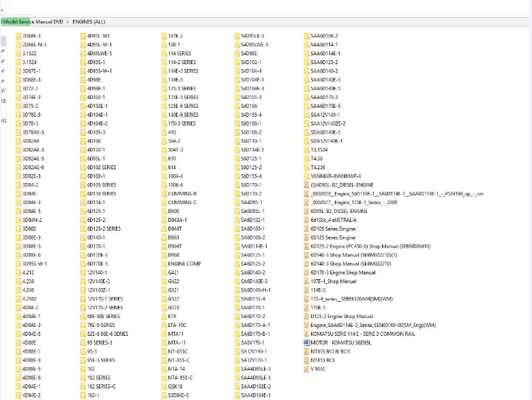
Task: Select the ENGINE COMP folder icon
Action: click(x=164, y=264)
